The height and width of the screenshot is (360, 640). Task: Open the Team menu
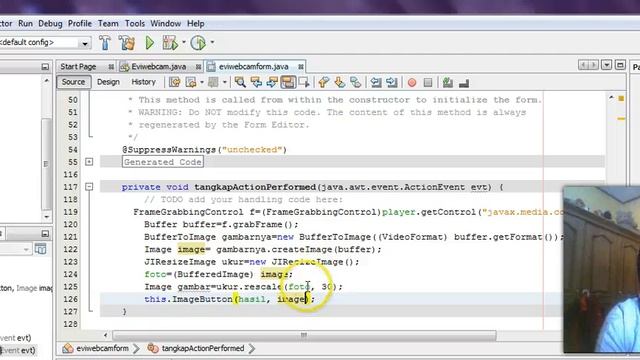tap(108, 24)
